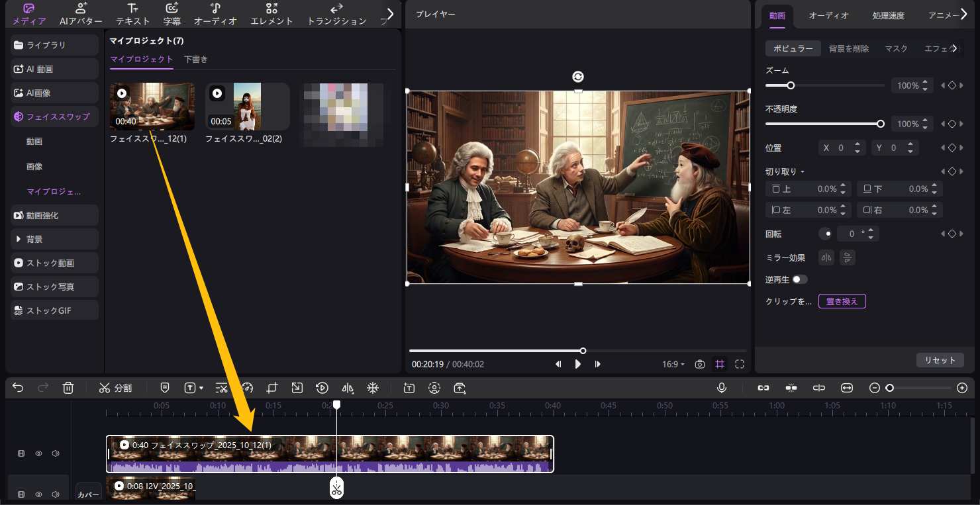Screen dimensions: 980x505
Task: Click the horizontal mirror flip icon
Action: click(x=826, y=257)
